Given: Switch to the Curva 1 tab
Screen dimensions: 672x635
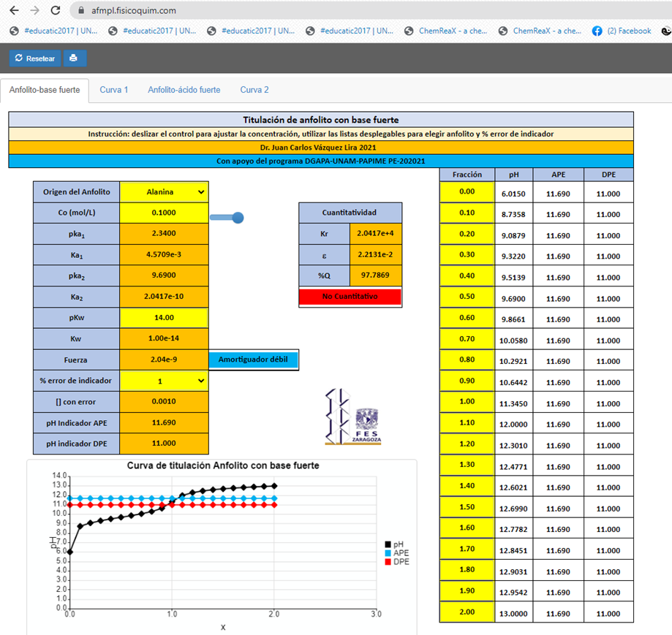Looking at the screenshot, I should point(114,90).
